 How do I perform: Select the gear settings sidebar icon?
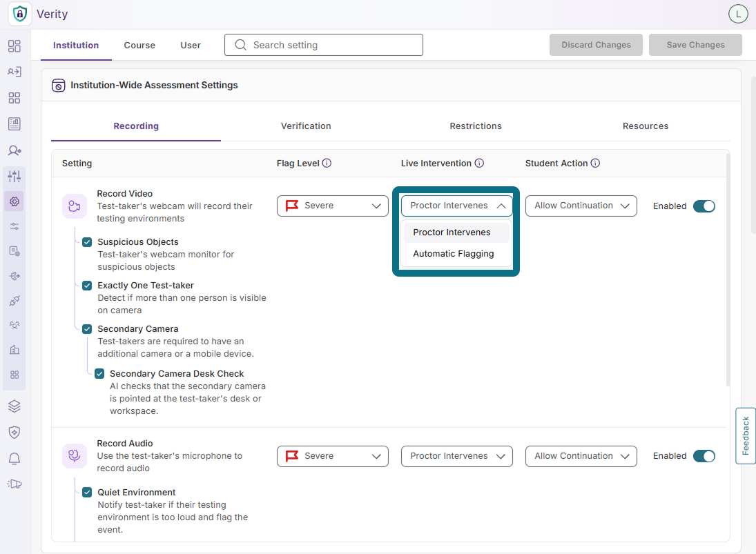click(14, 201)
